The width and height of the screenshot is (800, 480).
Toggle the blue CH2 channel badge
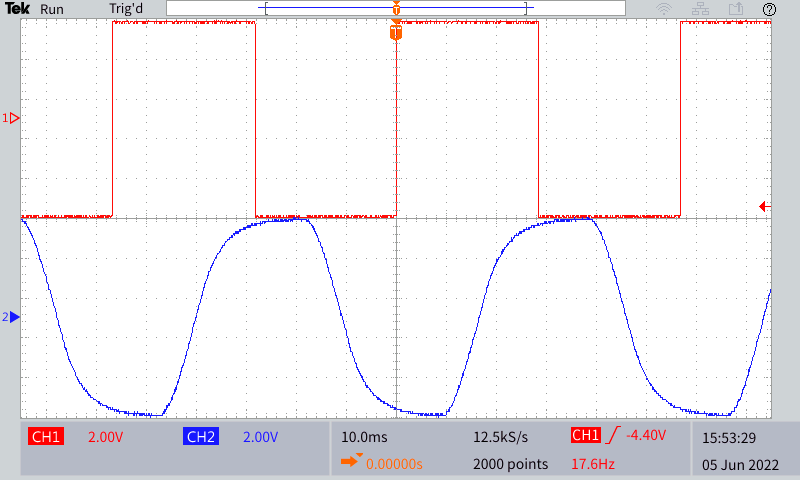pos(201,437)
